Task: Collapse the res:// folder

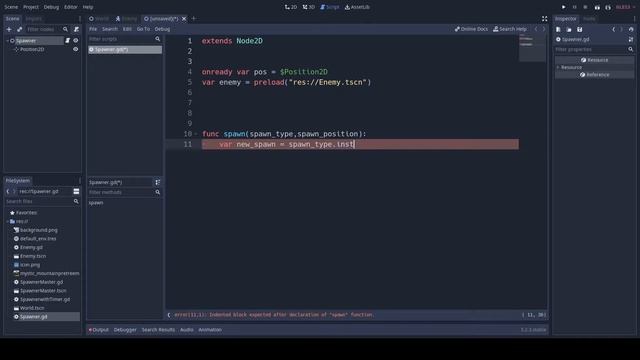Action: [x=7, y=221]
